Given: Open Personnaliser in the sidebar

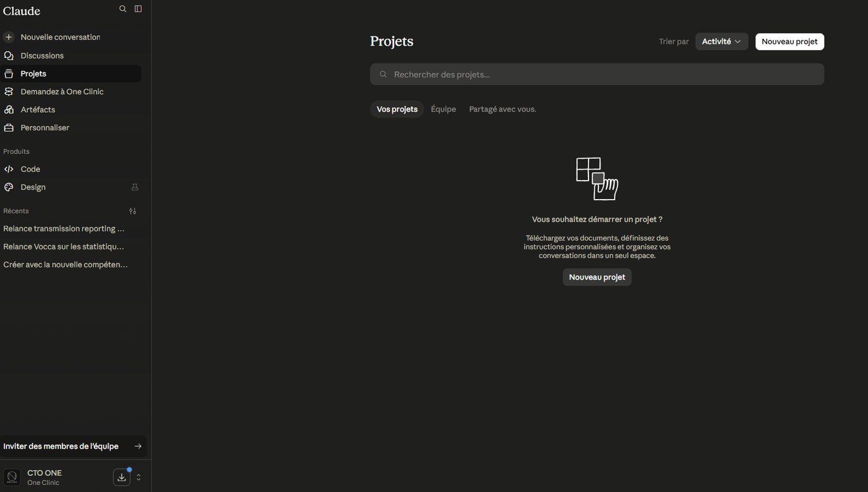Looking at the screenshot, I should (x=71, y=127).
